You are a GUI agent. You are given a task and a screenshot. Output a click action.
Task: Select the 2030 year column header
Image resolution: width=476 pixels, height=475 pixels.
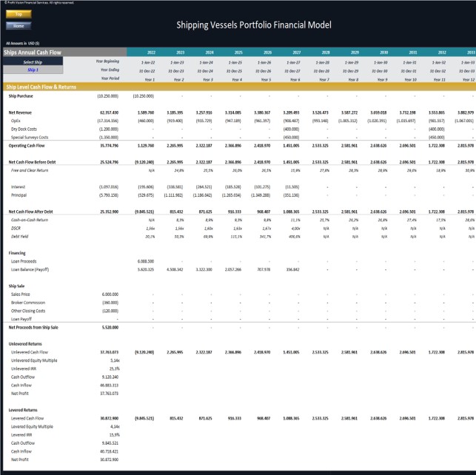383,53
